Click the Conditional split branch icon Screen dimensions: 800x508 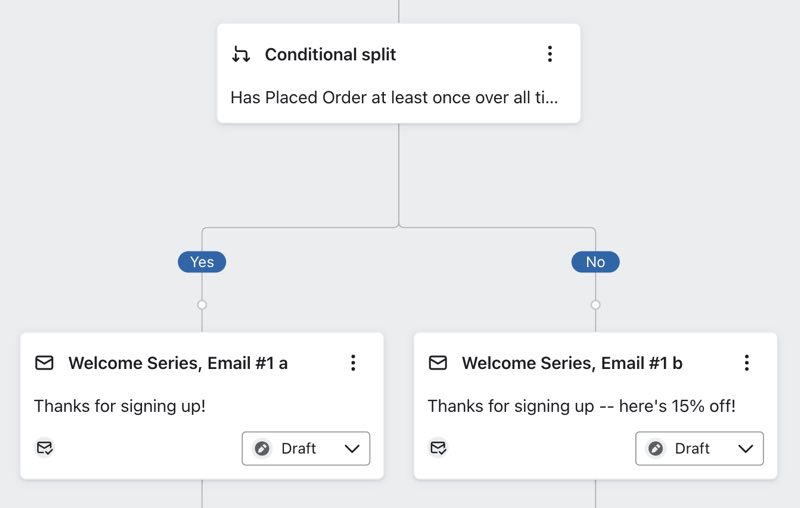pos(241,55)
